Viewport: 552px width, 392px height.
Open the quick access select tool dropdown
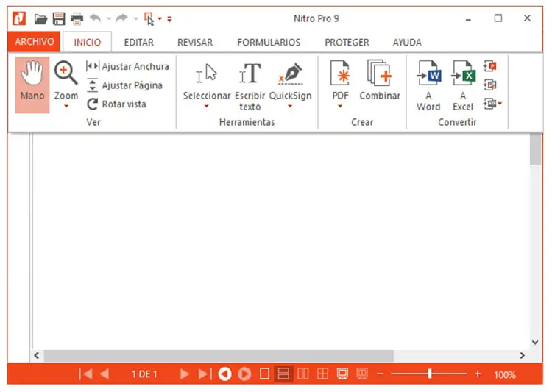(x=160, y=18)
